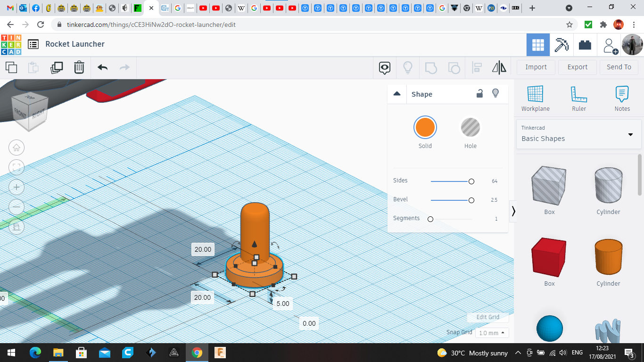Select the Workplane tool

click(x=535, y=99)
